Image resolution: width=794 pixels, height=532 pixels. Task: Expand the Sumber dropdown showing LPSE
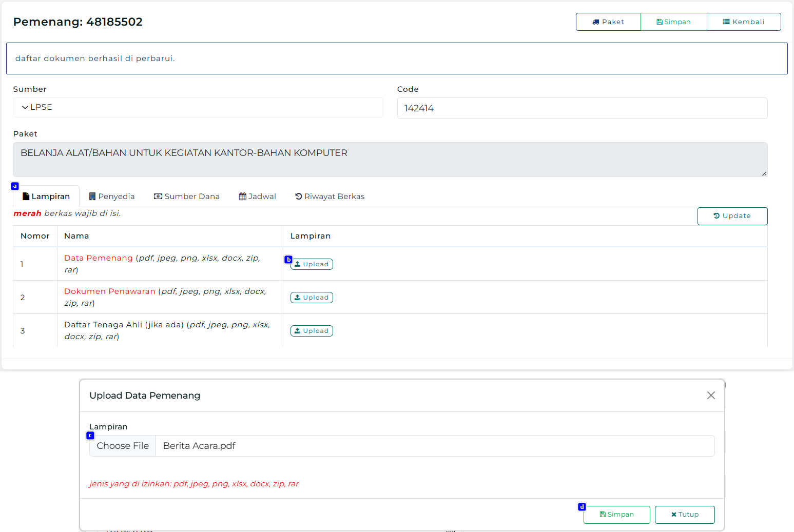[x=198, y=107]
